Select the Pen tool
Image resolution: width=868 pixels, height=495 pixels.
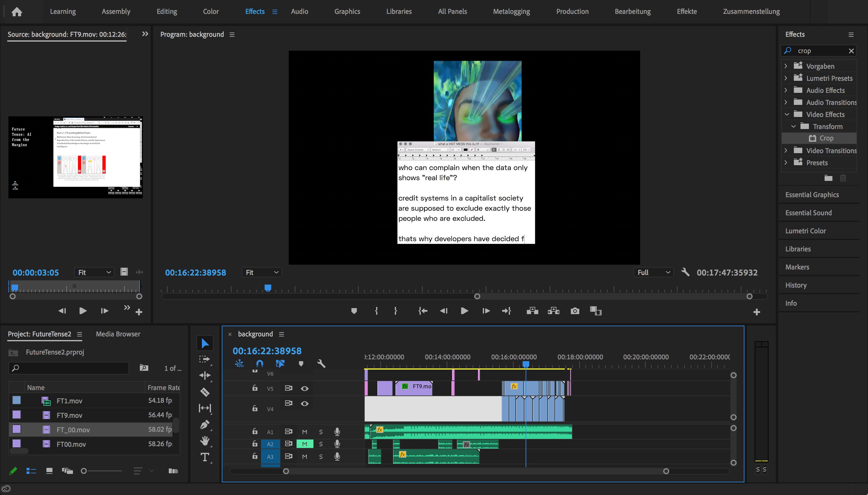[205, 425]
